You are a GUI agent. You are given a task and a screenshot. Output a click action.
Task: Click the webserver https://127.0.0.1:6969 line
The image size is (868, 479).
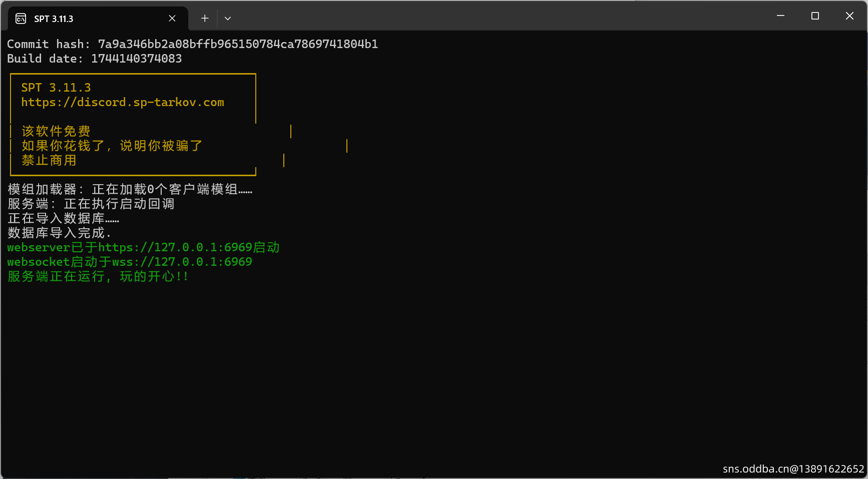coord(144,247)
